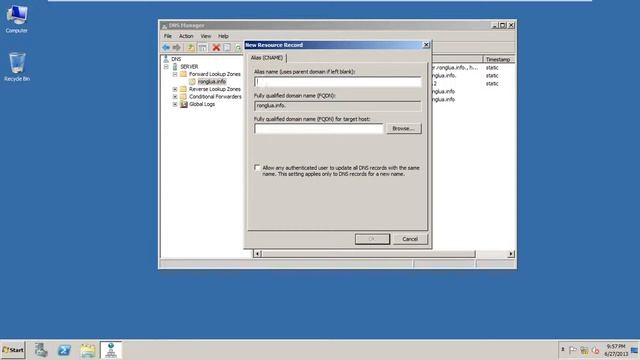Screen dimensions: 640x360
Task: Open Windows Explorer from the taskbar
Action: [x=87, y=350]
